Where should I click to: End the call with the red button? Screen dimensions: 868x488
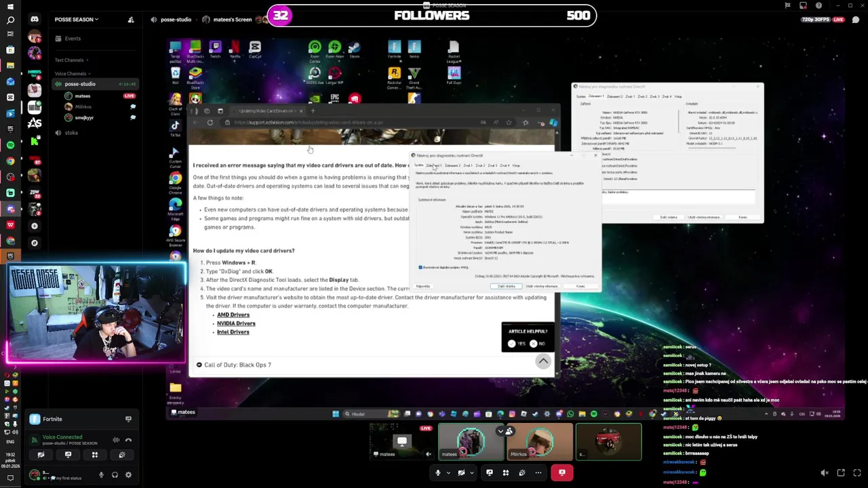pos(562,472)
